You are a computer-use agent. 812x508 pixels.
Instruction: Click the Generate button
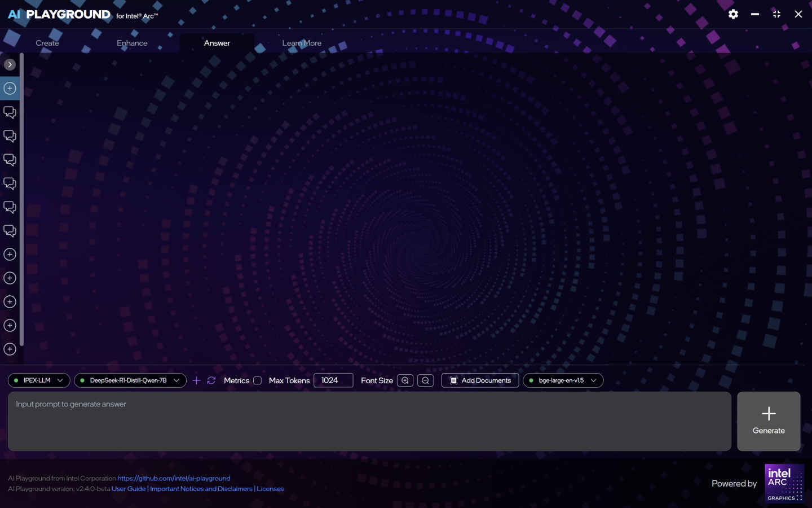click(768, 421)
